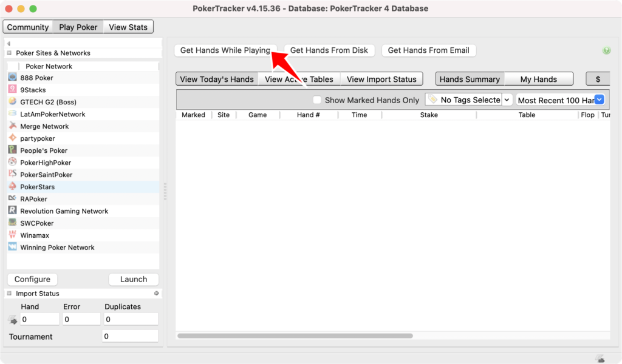Sort by the Game column header
The image size is (622, 364).
tap(258, 115)
